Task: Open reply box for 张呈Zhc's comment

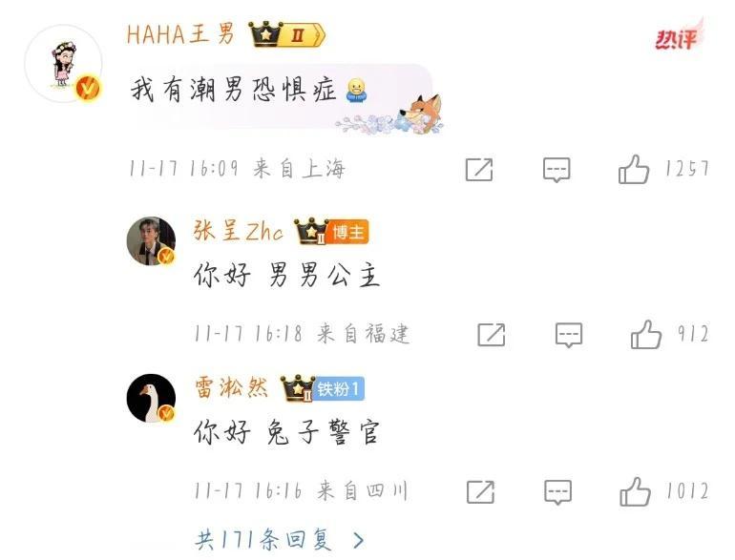Action: coord(569,335)
